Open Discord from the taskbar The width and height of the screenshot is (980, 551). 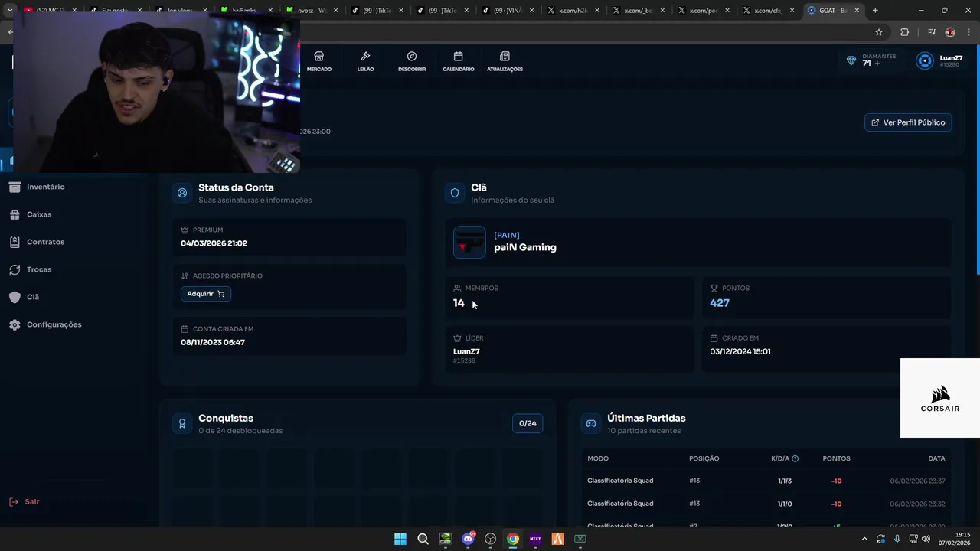click(468, 539)
